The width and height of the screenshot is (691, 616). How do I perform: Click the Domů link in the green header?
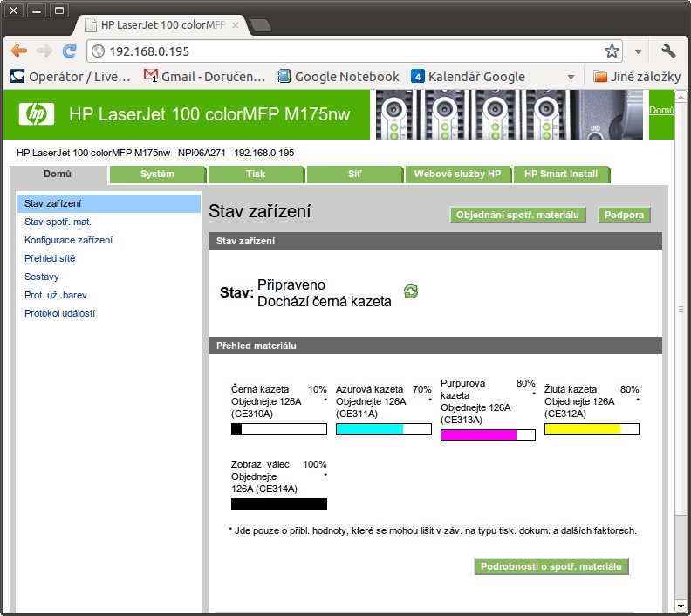[661, 110]
